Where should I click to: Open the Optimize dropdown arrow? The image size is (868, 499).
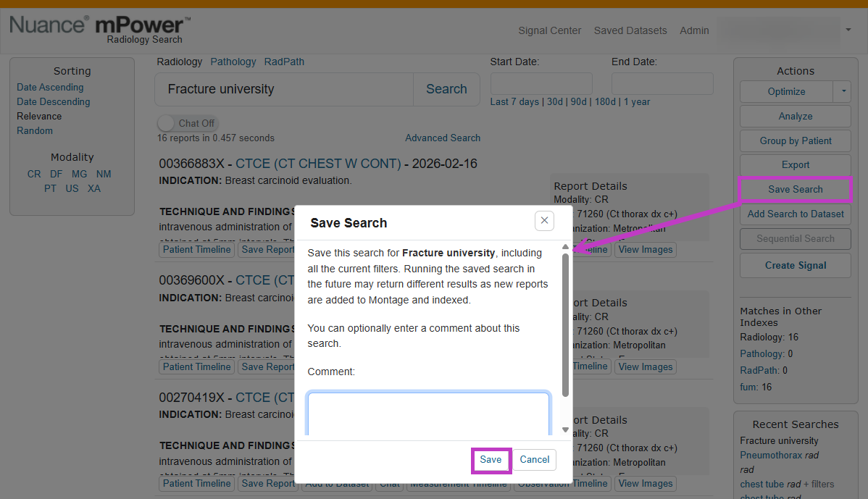pos(843,91)
